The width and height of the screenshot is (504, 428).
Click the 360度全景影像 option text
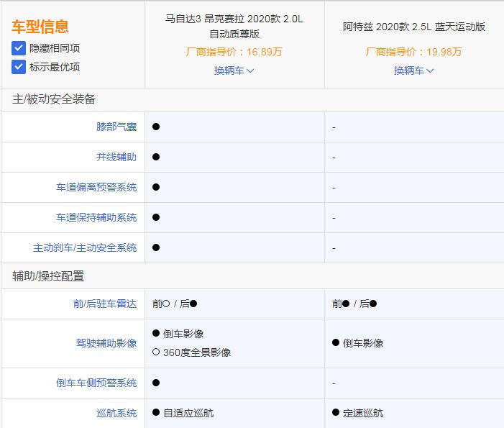(x=197, y=352)
